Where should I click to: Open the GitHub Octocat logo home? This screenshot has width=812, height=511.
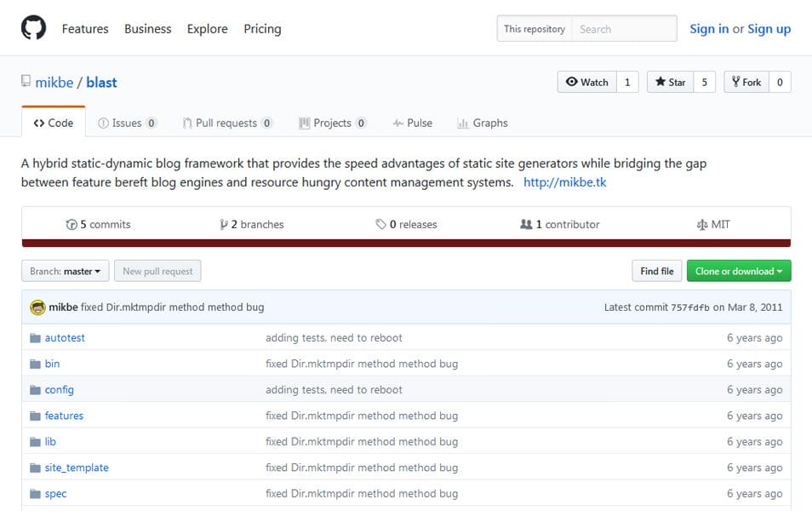[x=34, y=28]
